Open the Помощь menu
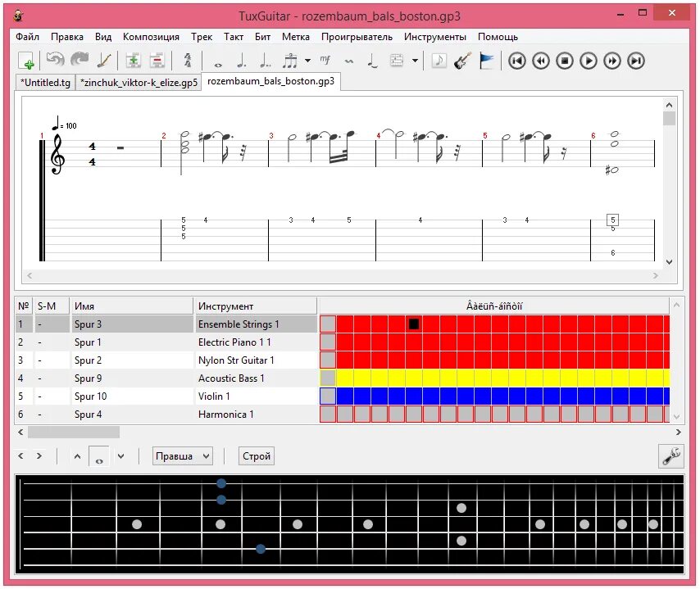700x589 pixels. pyautogui.click(x=498, y=37)
